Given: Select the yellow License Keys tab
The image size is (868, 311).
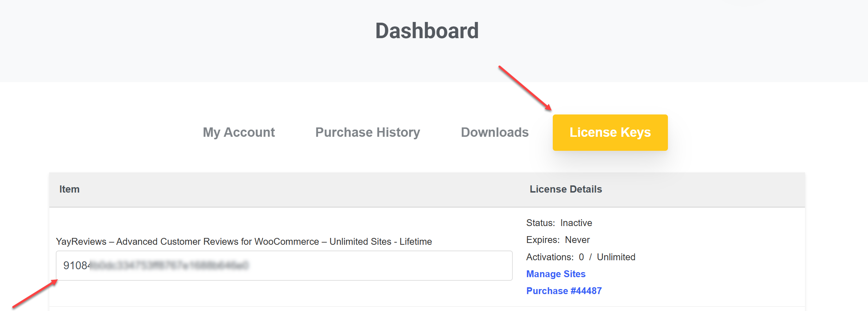Looking at the screenshot, I should (610, 132).
